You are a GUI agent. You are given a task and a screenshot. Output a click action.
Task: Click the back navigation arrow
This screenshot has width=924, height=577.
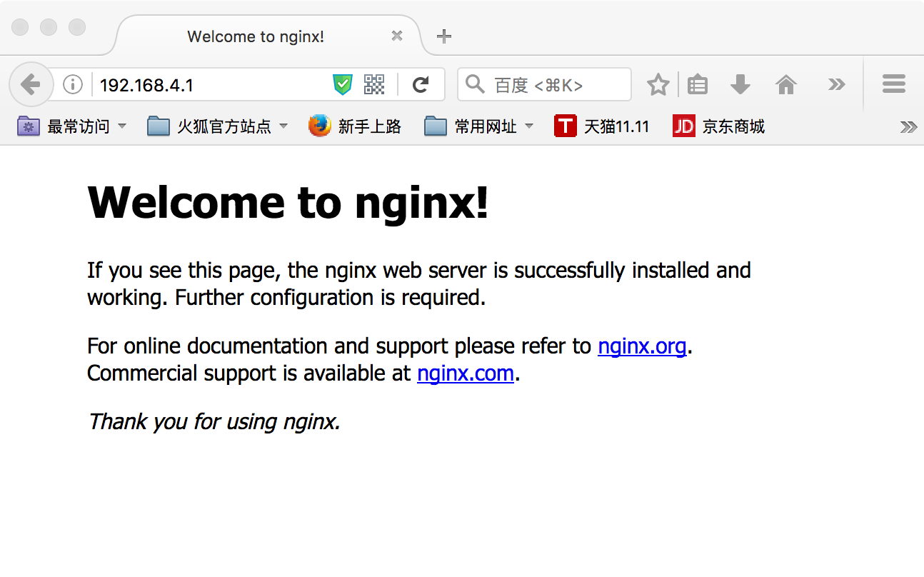click(x=31, y=84)
